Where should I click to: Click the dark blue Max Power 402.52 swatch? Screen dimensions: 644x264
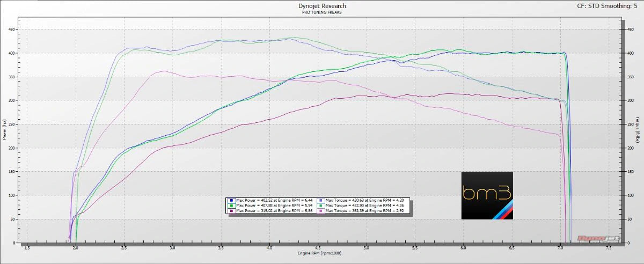tap(231, 200)
